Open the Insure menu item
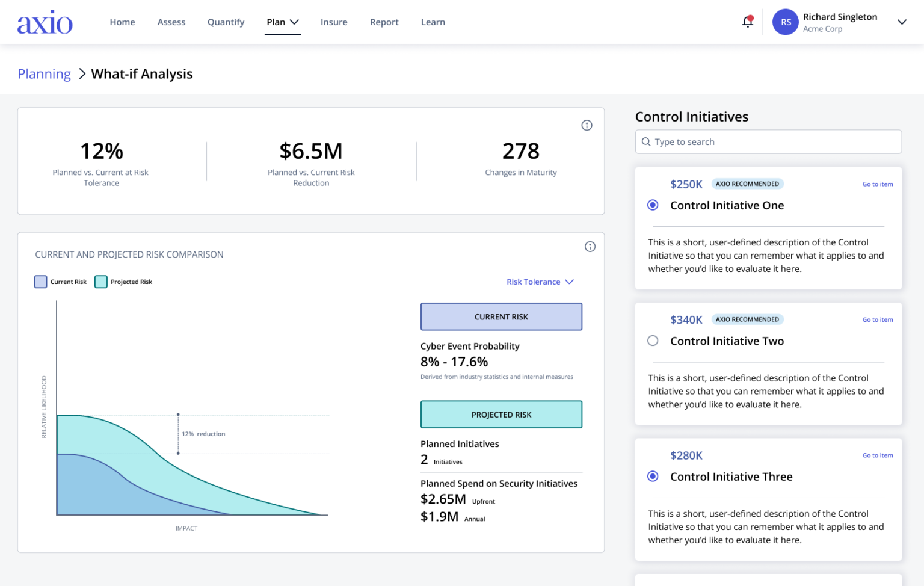This screenshot has width=924, height=586. [334, 22]
